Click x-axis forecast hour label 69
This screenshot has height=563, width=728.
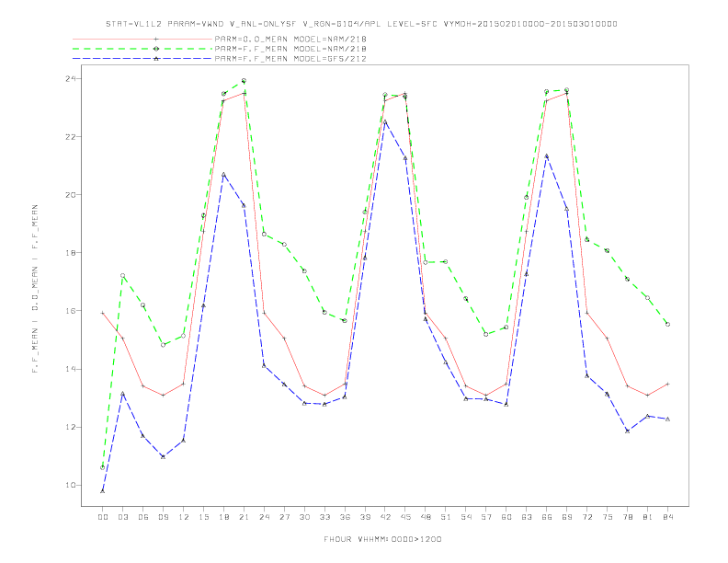click(x=567, y=517)
